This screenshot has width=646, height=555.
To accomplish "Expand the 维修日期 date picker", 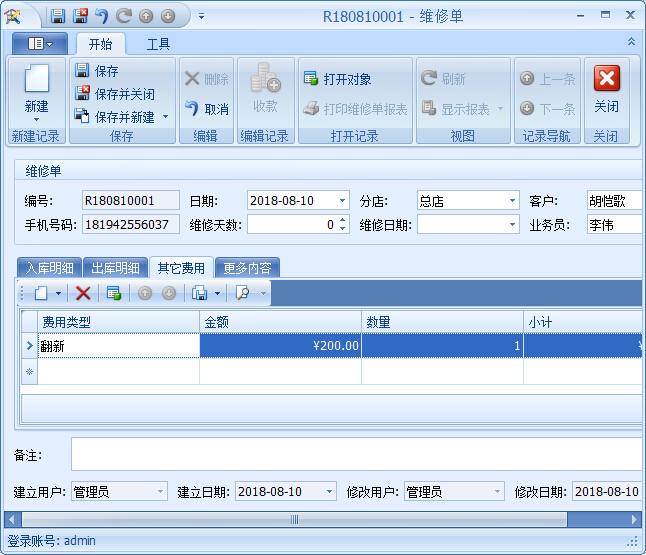I will point(512,226).
